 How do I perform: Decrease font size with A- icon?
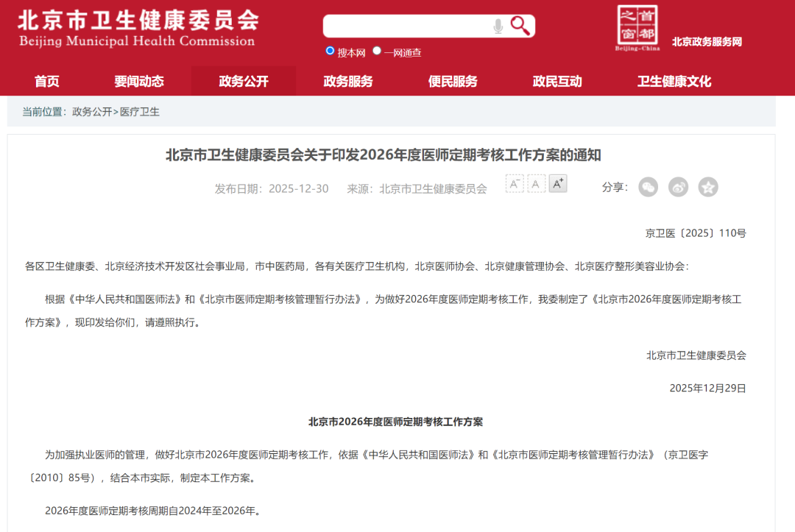(x=515, y=184)
